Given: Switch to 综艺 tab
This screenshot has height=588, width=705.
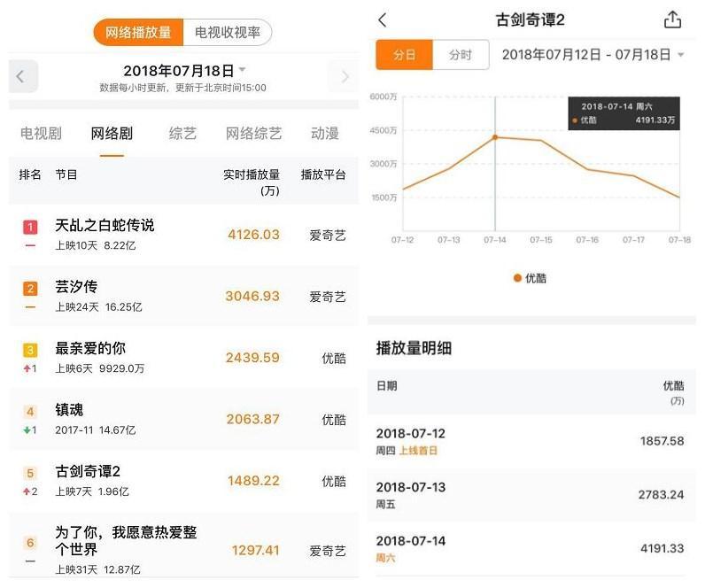Looking at the screenshot, I should pos(182,134).
